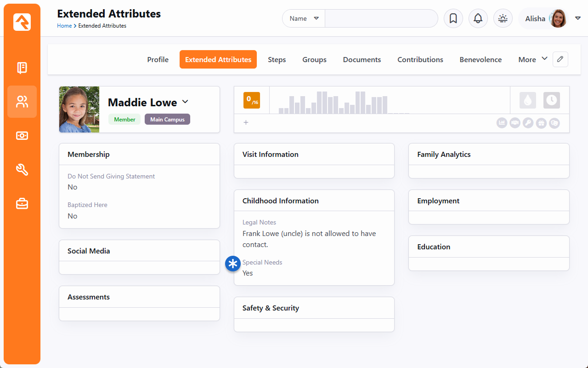Open the People section in sidebar
Screen dimensions: 588x368
[x=22, y=102]
